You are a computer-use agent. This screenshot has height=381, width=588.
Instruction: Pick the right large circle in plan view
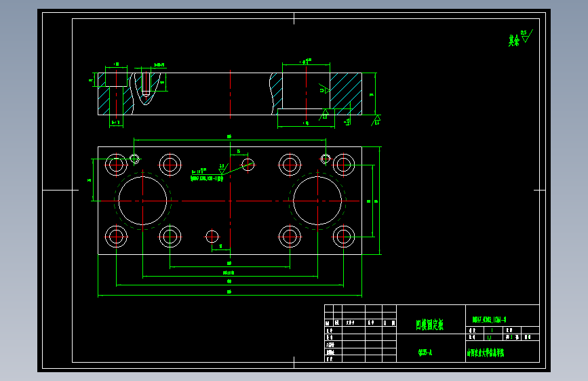click(x=317, y=201)
